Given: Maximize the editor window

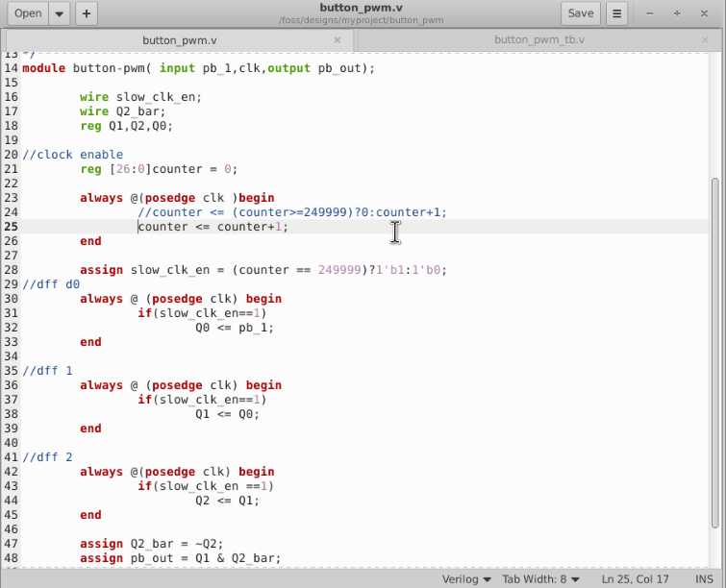Looking at the screenshot, I should coord(678,13).
